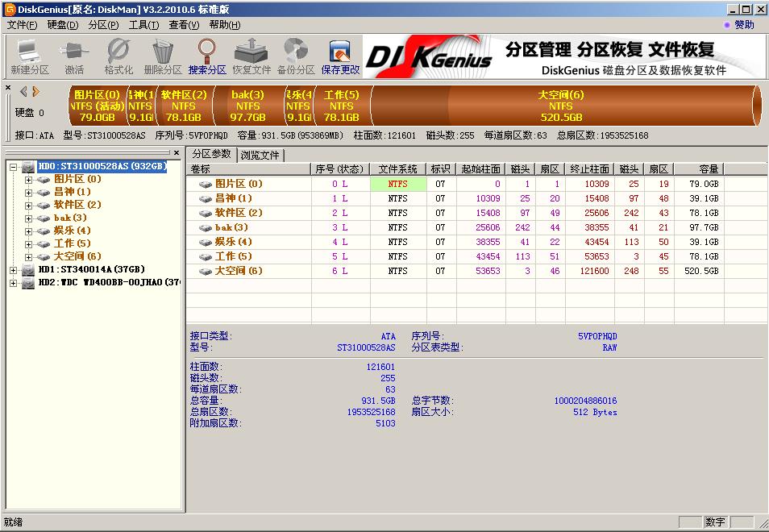Click the 工作(5) 78.1GB partition block

[x=341, y=106]
